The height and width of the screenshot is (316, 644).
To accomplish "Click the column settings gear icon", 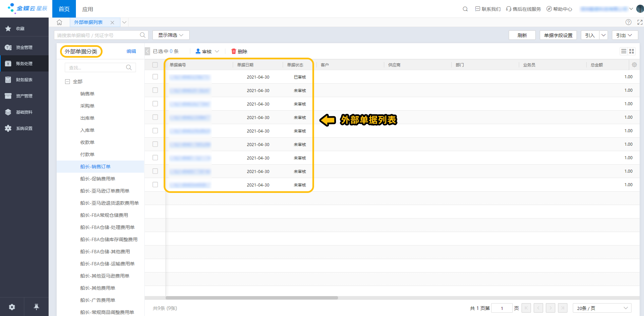I will 634,65.
